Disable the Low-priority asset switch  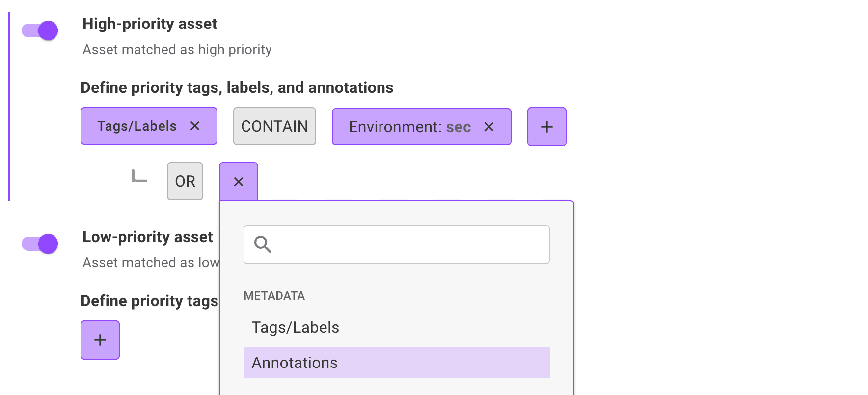tap(40, 244)
